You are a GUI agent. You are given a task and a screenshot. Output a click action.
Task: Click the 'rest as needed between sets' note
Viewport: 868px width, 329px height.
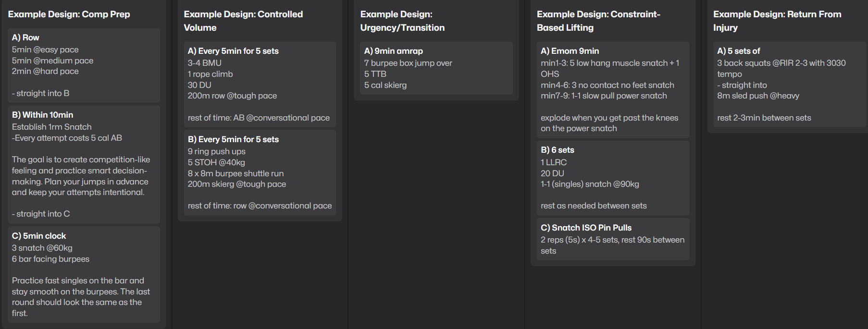[594, 206]
